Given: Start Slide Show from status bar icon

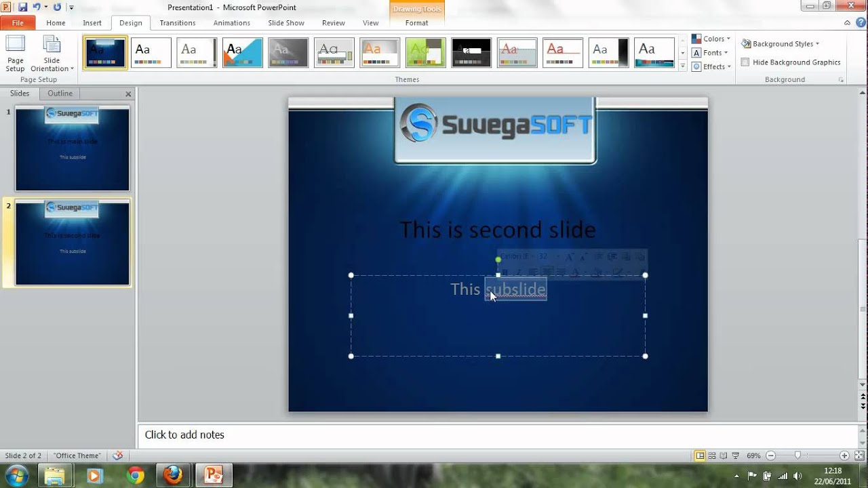Looking at the screenshot, I should click(736, 456).
